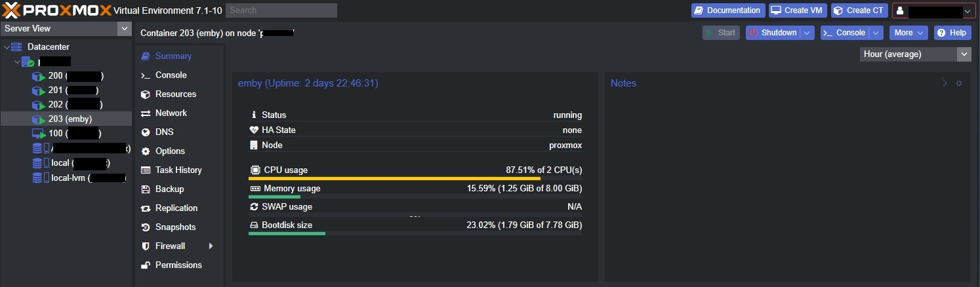Click the Summary chart icon
Image resolution: width=980 pixels, height=287 pixels.
point(146,56)
